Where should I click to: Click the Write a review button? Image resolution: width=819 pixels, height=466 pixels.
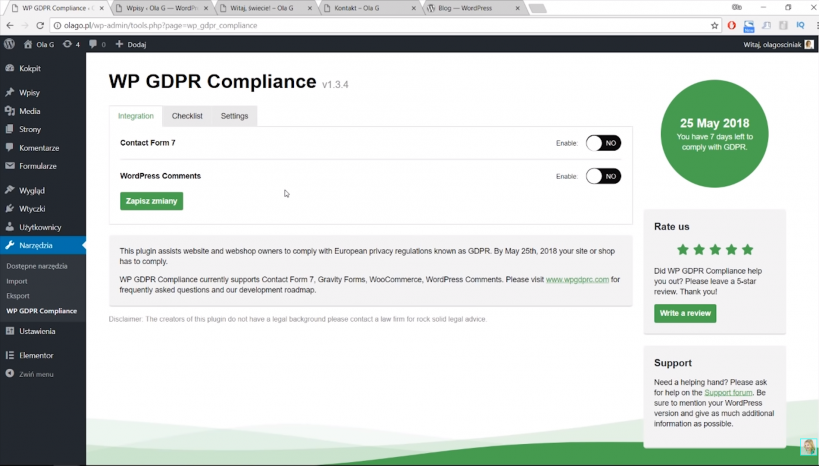point(685,313)
